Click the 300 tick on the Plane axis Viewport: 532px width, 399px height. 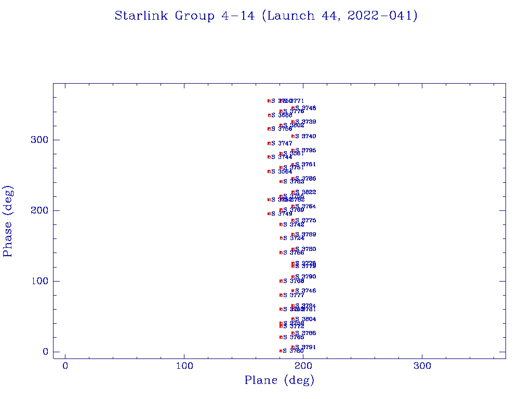click(422, 366)
